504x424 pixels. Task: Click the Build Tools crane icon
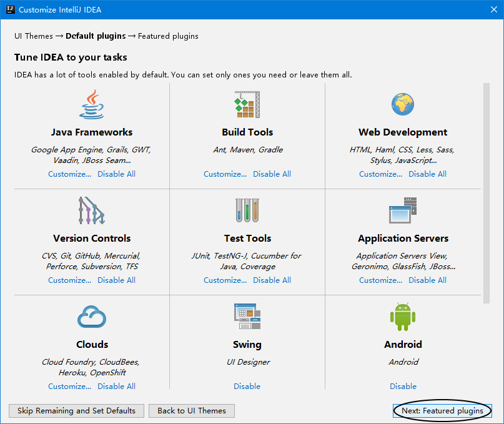tap(247, 104)
